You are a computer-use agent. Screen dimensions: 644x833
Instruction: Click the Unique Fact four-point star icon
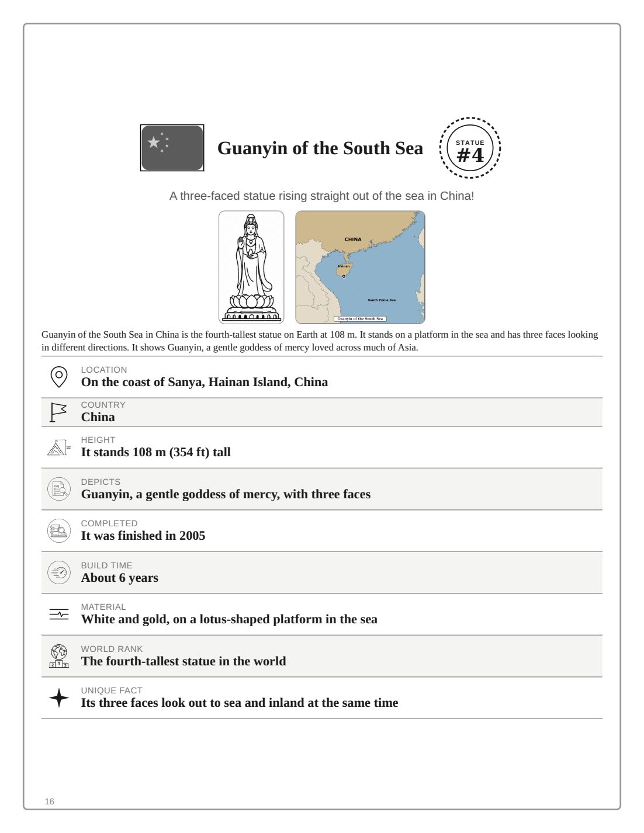(59, 698)
